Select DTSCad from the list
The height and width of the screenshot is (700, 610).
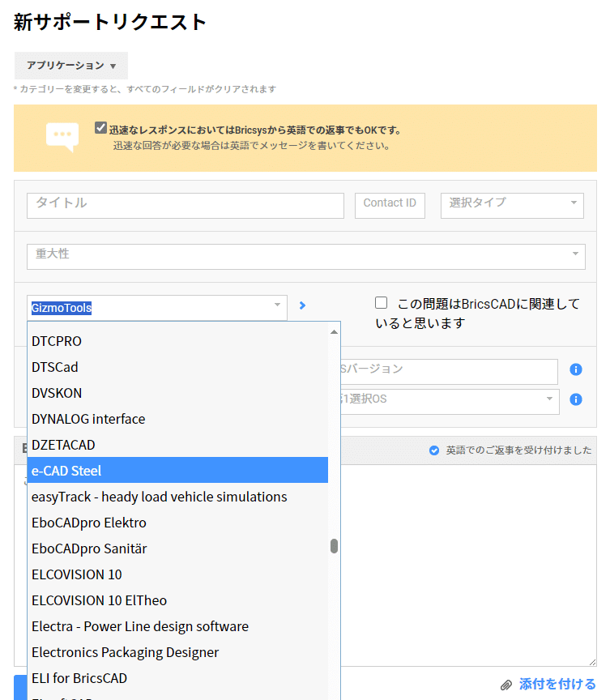pyautogui.click(x=177, y=367)
